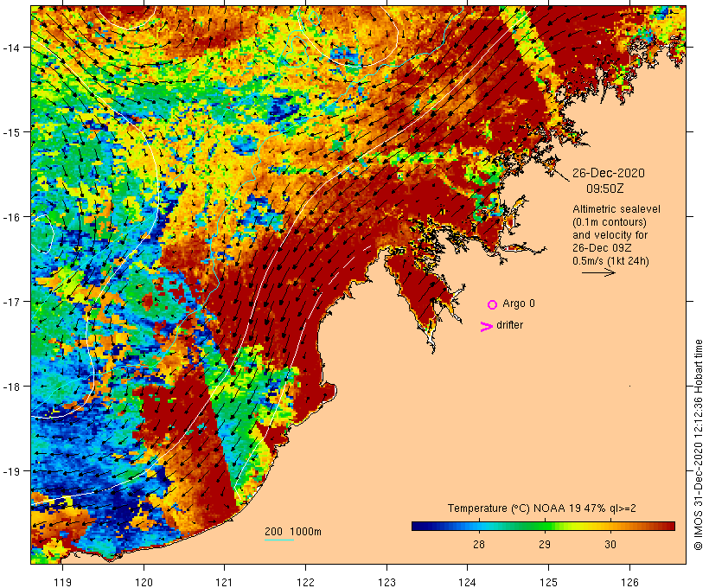Click the '200' depth contour label
This screenshot has height=588, width=709.
273,532
